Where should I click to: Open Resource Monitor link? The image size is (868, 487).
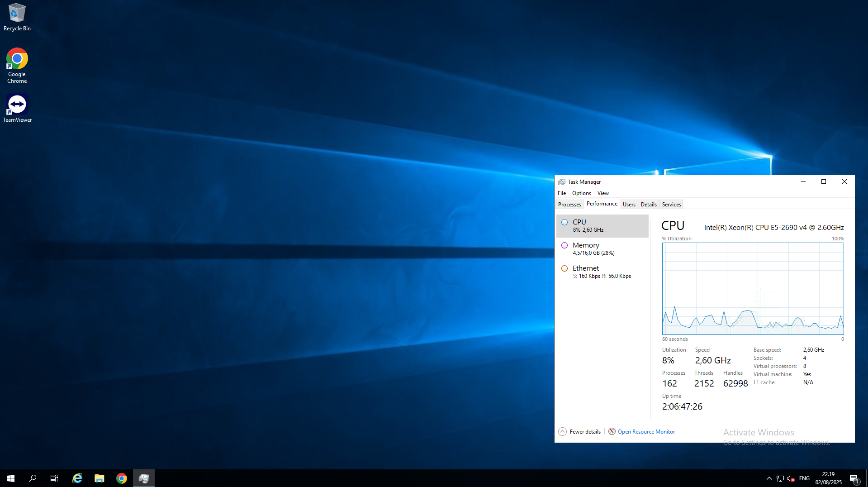coord(646,431)
